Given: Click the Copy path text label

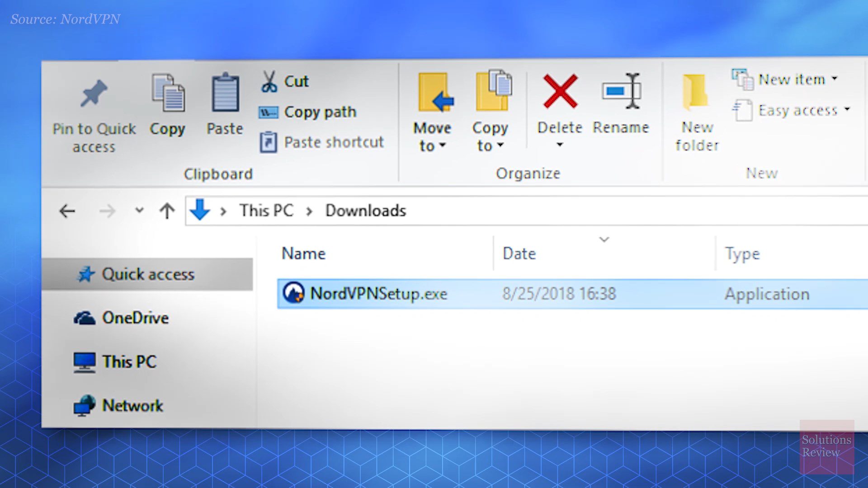Looking at the screenshot, I should coord(320,112).
